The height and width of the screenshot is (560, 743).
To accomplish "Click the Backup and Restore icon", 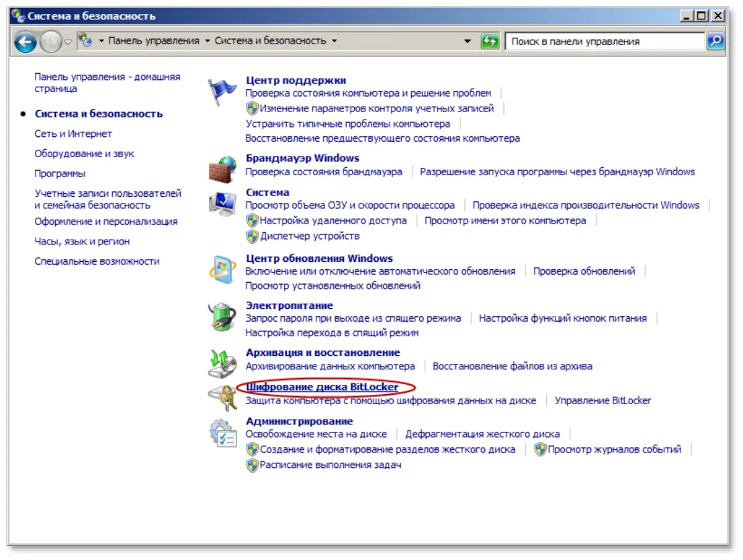I will point(222,363).
